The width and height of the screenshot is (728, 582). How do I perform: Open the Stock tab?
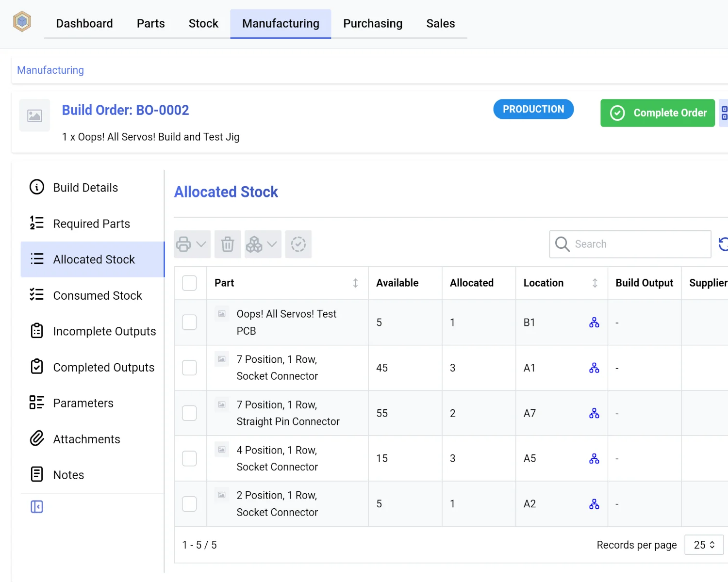(203, 24)
